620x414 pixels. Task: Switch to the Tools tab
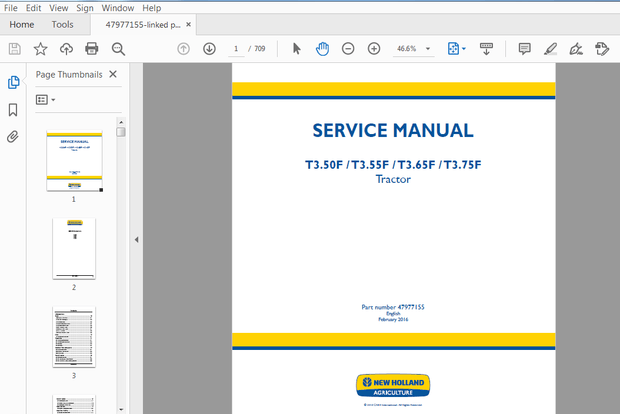[62, 24]
